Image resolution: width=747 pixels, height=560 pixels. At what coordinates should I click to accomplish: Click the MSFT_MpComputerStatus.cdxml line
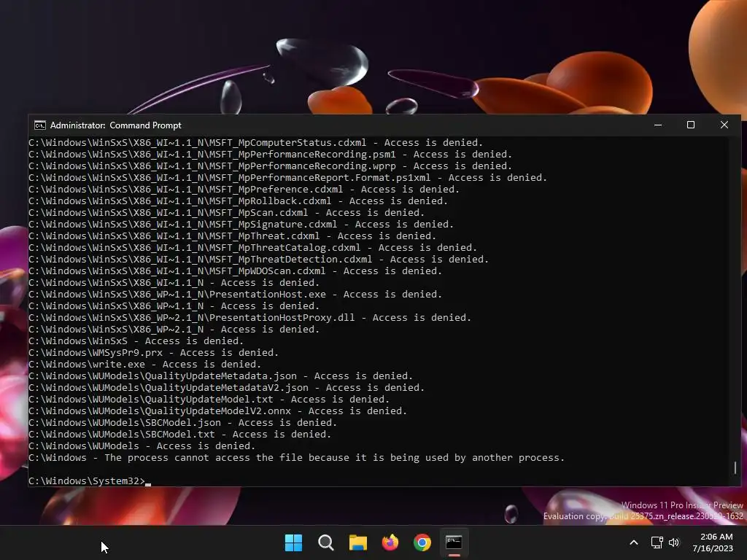click(256, 143)
